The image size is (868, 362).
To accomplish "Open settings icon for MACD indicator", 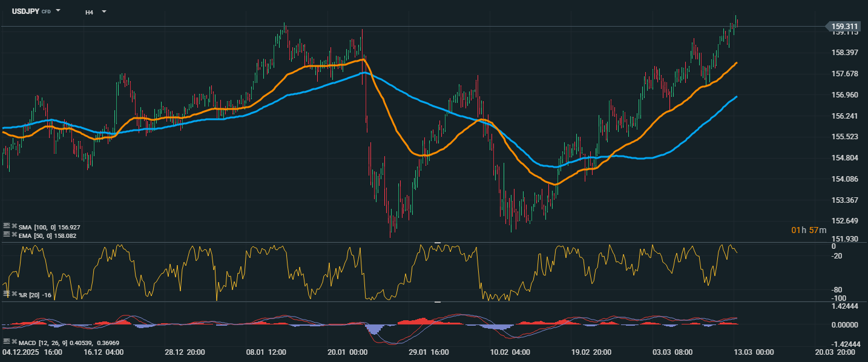I will (x=7, y=342).
